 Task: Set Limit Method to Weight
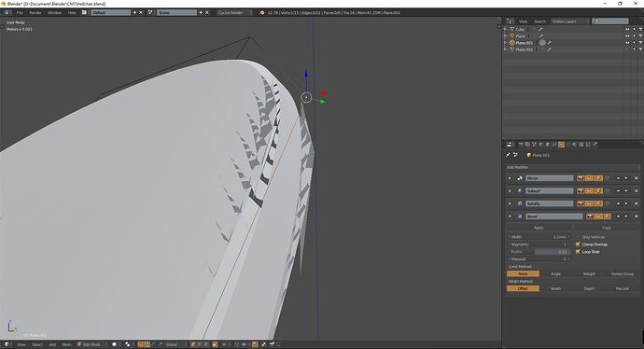point(589,273)
